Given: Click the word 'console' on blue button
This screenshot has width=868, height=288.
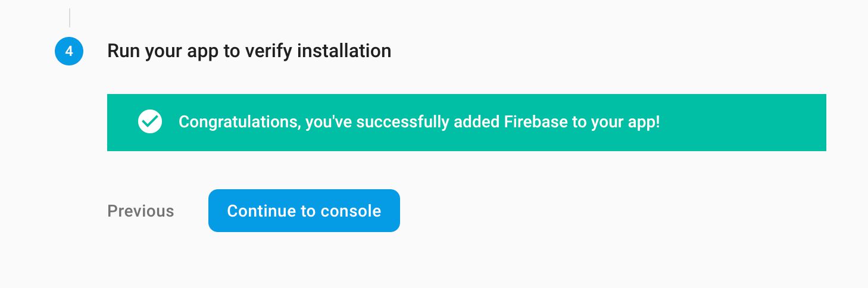Looking at the screenshot, I should coord(351,211).
